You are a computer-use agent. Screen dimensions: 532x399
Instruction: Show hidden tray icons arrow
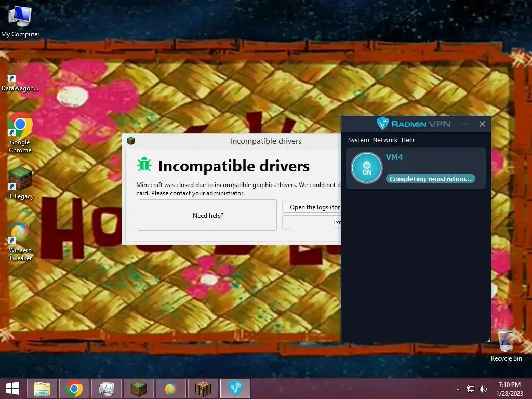pos(458,389)
